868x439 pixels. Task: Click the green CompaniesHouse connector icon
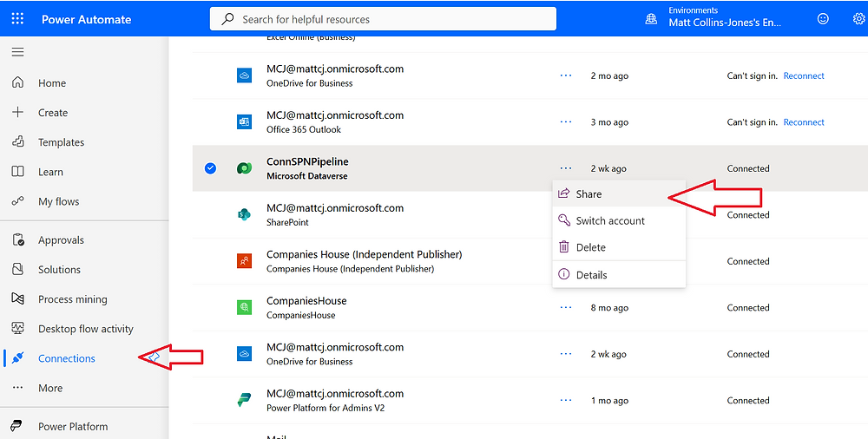tap(244, 307)
